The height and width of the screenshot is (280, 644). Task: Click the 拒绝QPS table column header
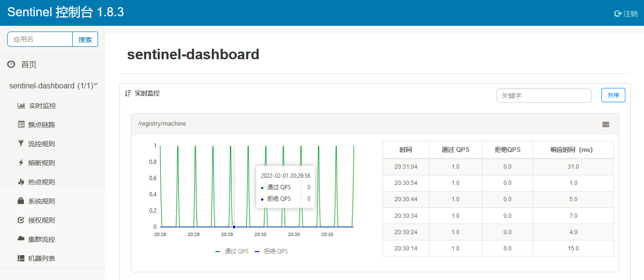[507, 150]
